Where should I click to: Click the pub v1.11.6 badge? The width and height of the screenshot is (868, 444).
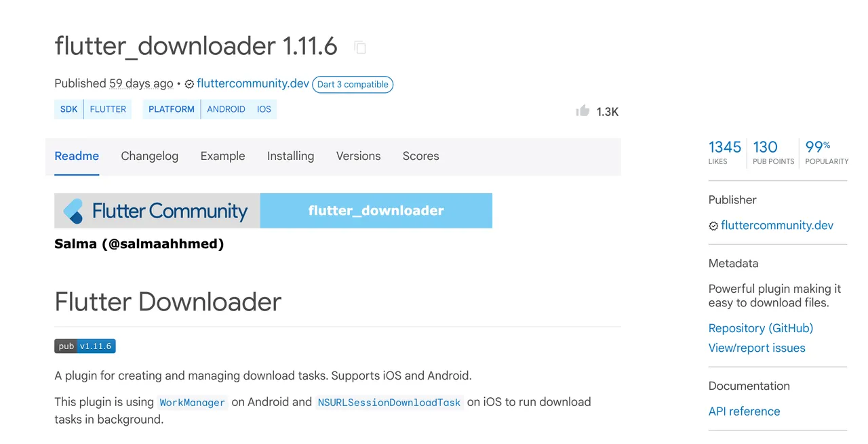click(85, 346)
